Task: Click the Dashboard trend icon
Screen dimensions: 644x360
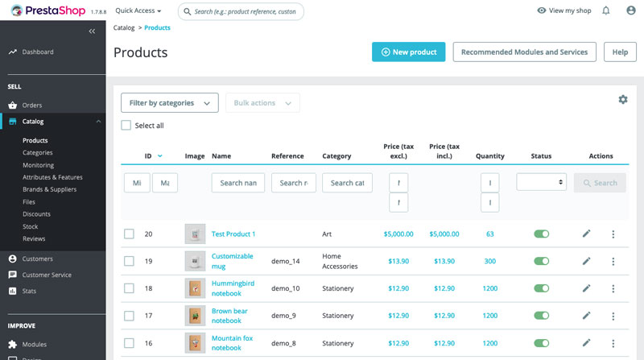Action: coord(13,52)
